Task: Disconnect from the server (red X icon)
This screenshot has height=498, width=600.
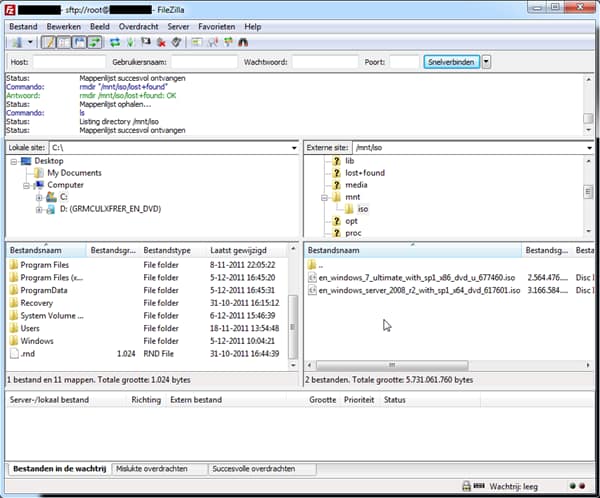Action: [x=161, y=42]
